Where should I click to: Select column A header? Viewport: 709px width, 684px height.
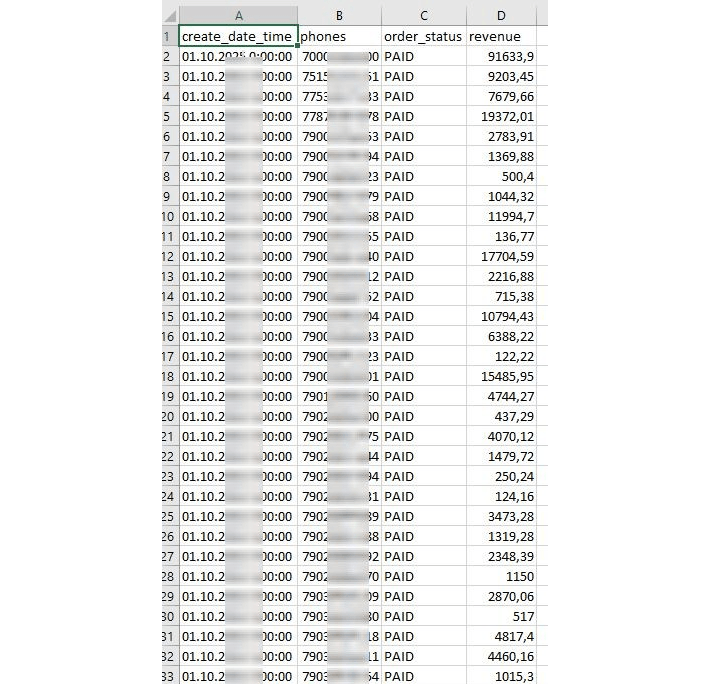(238, 16)
